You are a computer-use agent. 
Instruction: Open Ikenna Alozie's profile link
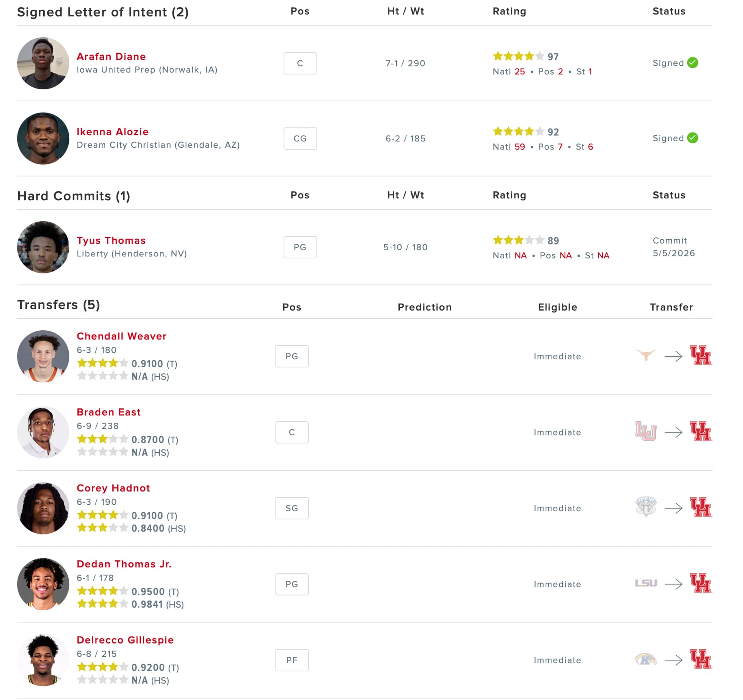click(x=113, y=132)
